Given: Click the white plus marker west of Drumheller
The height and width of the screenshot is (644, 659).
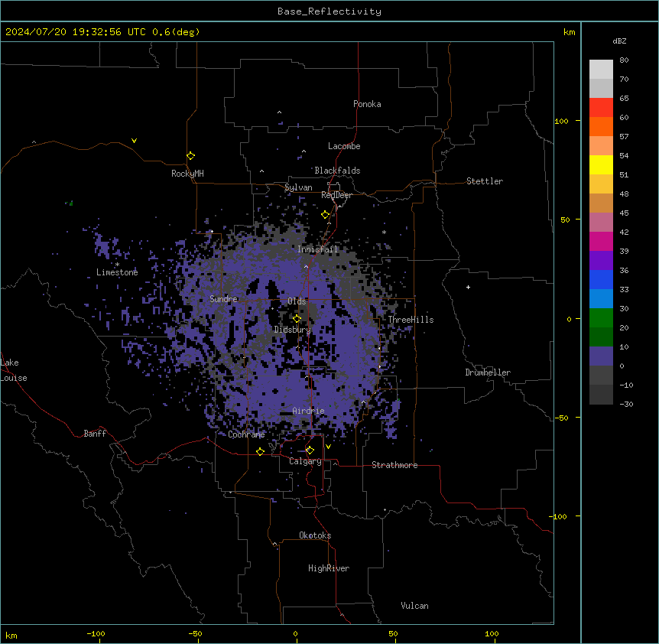Looking at the screenshot, I should coord(468,287).
